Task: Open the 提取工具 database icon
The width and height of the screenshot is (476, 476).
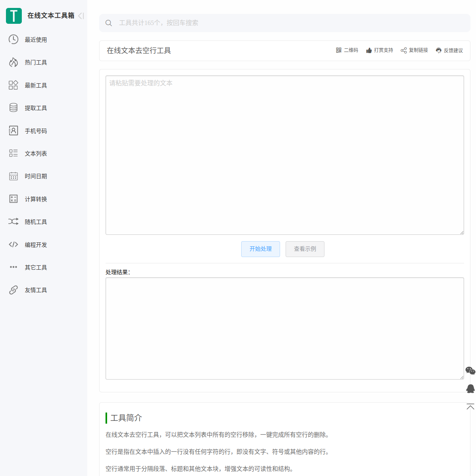Action: (13, 108)
